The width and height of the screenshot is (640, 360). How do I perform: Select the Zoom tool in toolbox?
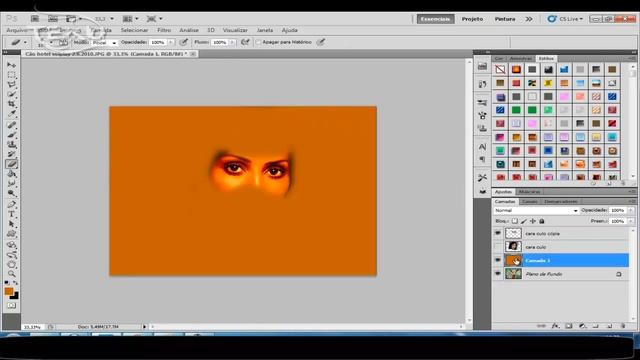11,274
